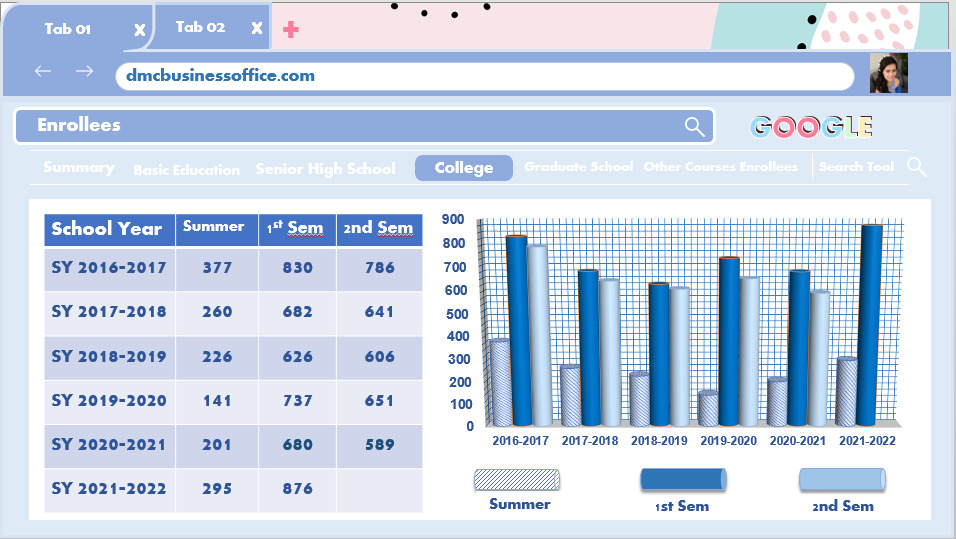
Task: Open Graduate School enrollees
Action: [x=579, y=166]
